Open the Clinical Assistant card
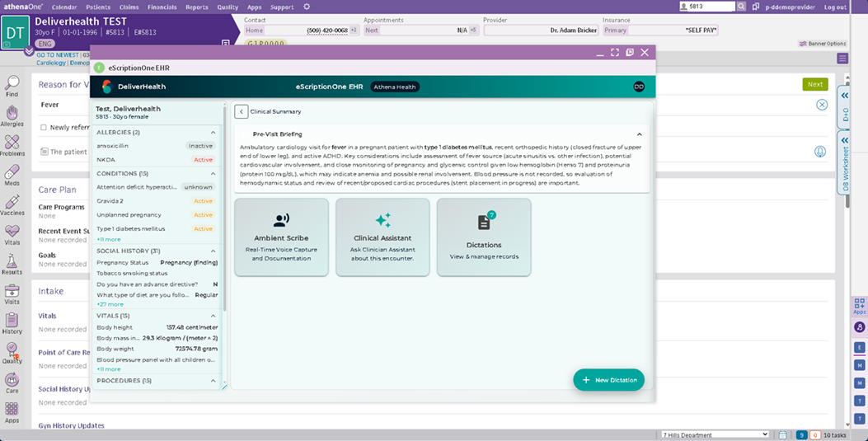This screenshot has height=441, width=868. pos(382,237)
